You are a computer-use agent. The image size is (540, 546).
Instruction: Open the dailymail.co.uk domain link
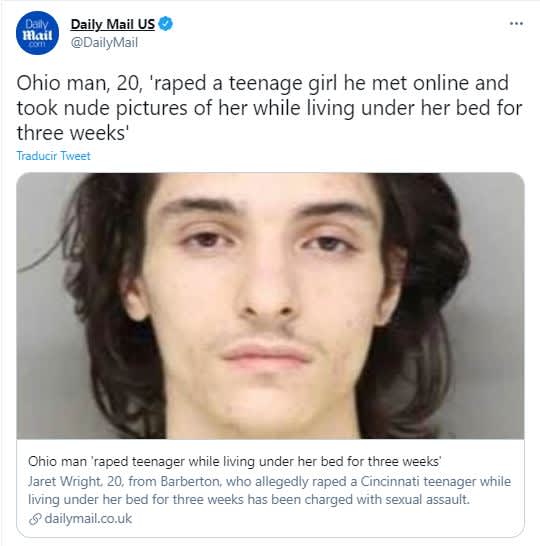(x=88, y=518)
